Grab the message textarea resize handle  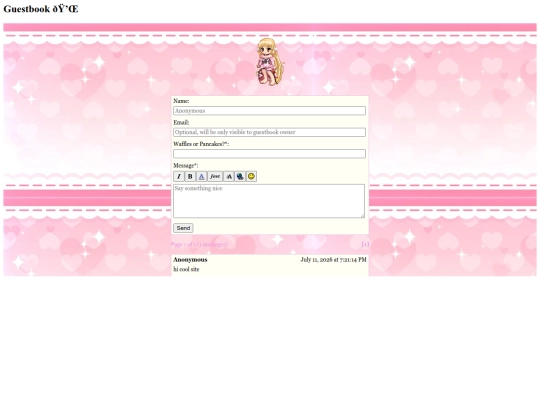[362, 216]
